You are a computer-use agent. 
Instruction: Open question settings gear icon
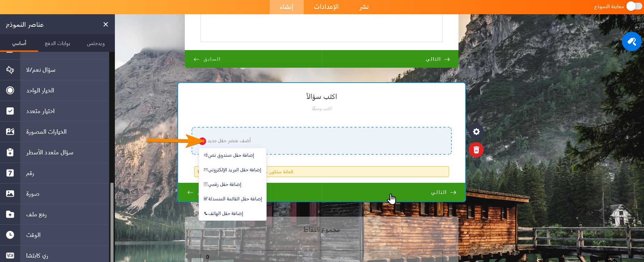click(476, 132)
